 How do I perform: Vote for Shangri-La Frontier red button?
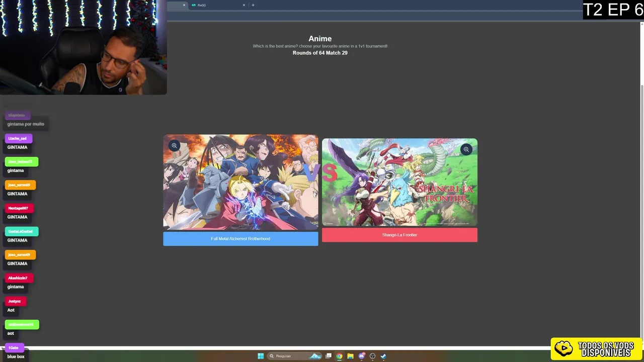(x=399, y=235)
